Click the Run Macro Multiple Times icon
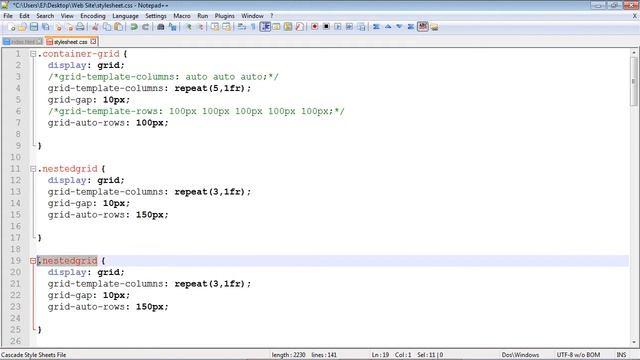Viewport: 640px width, 360px height. click(349, 27)
